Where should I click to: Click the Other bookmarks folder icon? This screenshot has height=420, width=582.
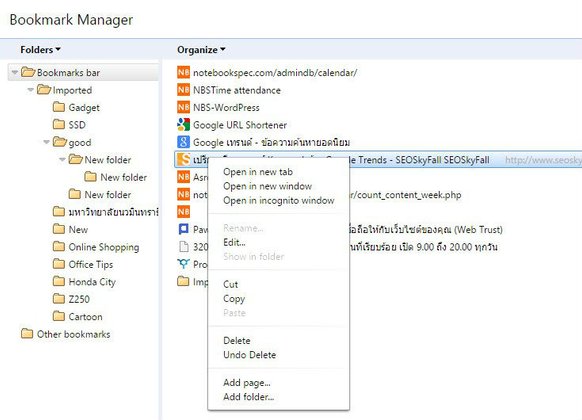tap(27, 334)
